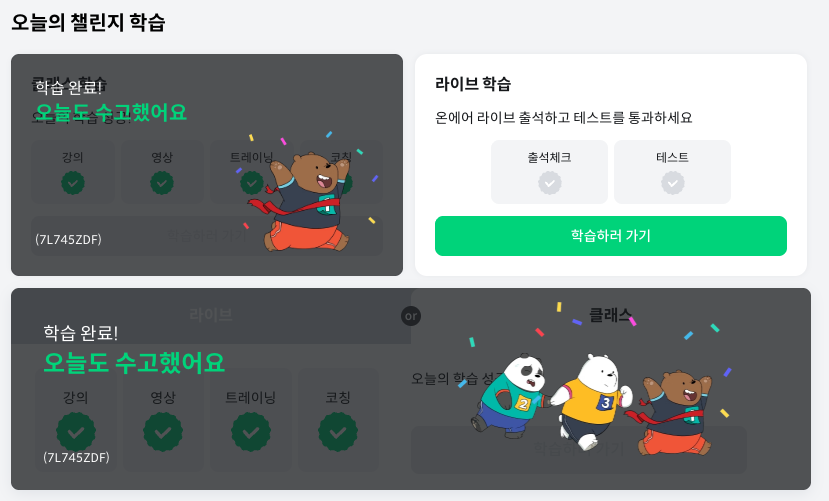Click dimmed 학습하러 가기 button in top-left card
The width and height of the screenshot is (829, 501).
(207, 236)
